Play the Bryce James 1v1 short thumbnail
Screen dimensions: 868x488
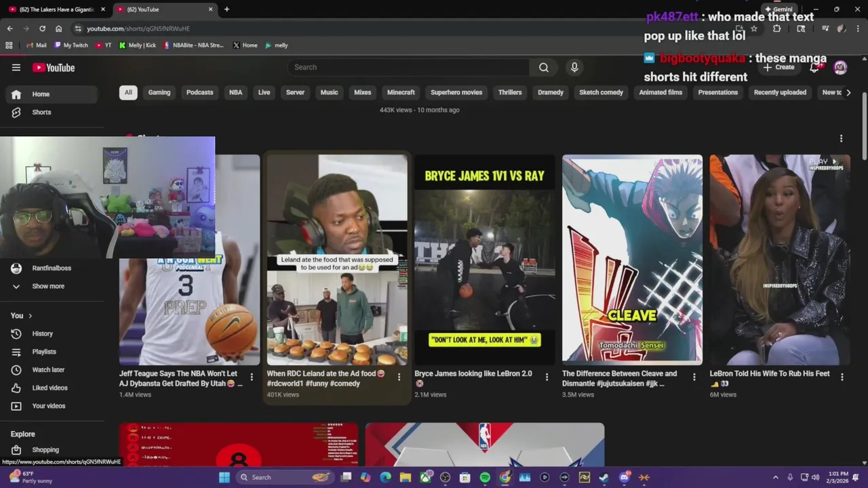coord(484,260)
